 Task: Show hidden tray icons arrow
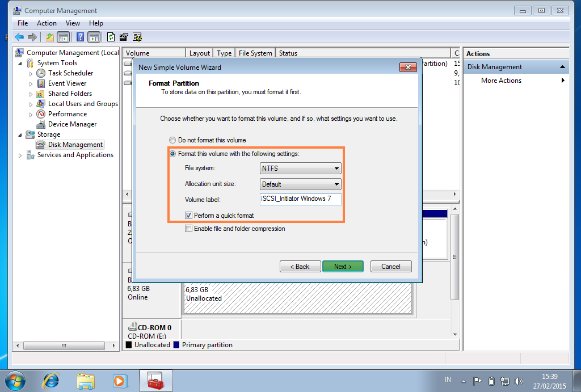(x=464, y=381)
